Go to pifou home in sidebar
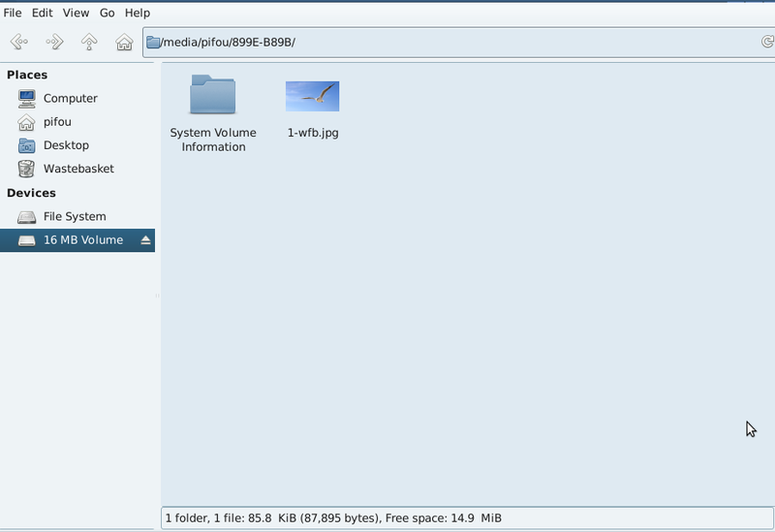Screen dimensions: 775x532 57,122
